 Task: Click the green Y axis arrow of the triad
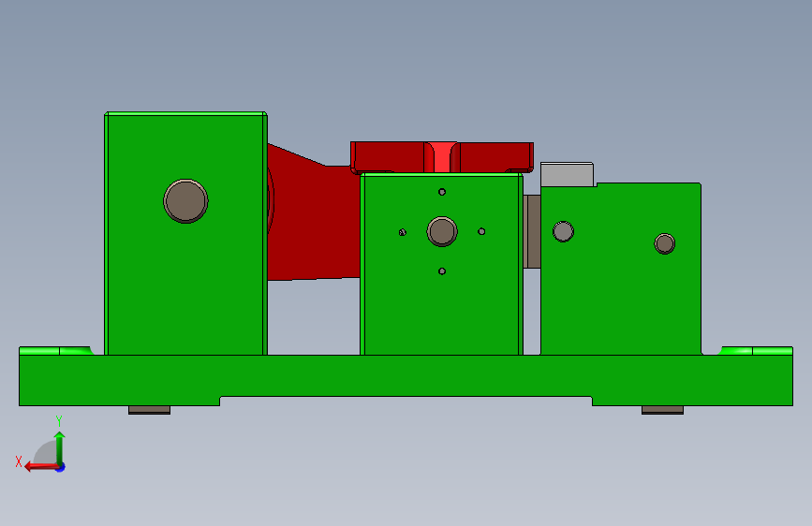coord(60,447)
